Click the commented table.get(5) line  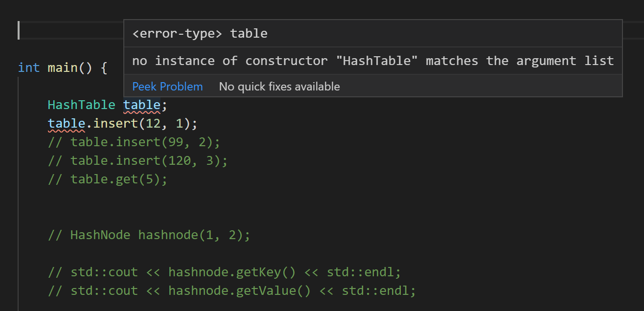point(107,179)
